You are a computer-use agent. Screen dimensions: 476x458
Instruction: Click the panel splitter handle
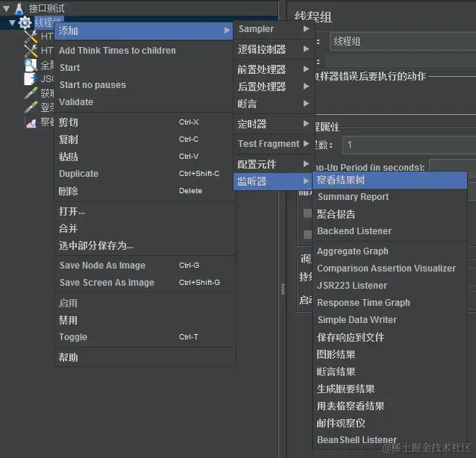point(283,289)
